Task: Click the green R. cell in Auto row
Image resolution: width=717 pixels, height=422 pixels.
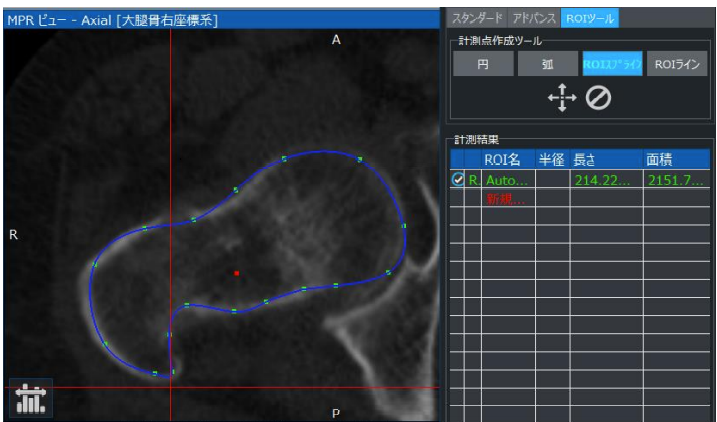Action: 473,180
